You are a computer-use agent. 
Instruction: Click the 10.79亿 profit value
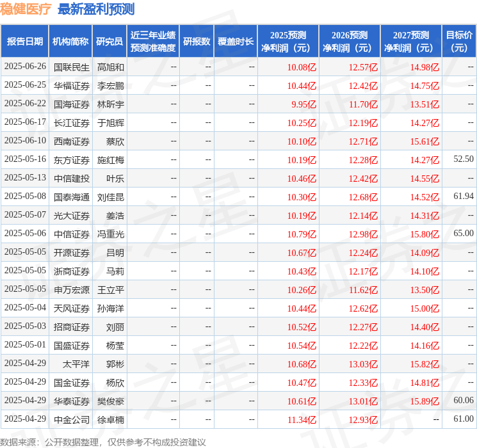(x=302, y=234)
